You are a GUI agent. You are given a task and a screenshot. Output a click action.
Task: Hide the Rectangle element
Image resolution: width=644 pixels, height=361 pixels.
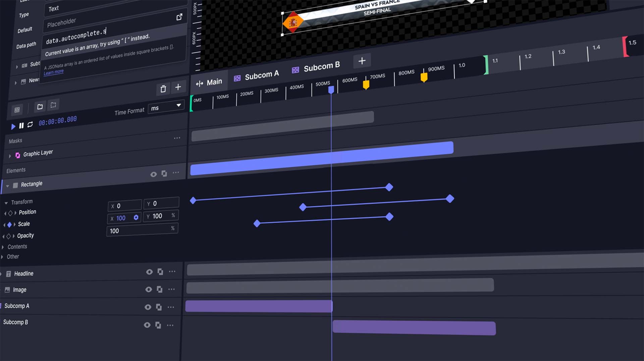[154, 174]
